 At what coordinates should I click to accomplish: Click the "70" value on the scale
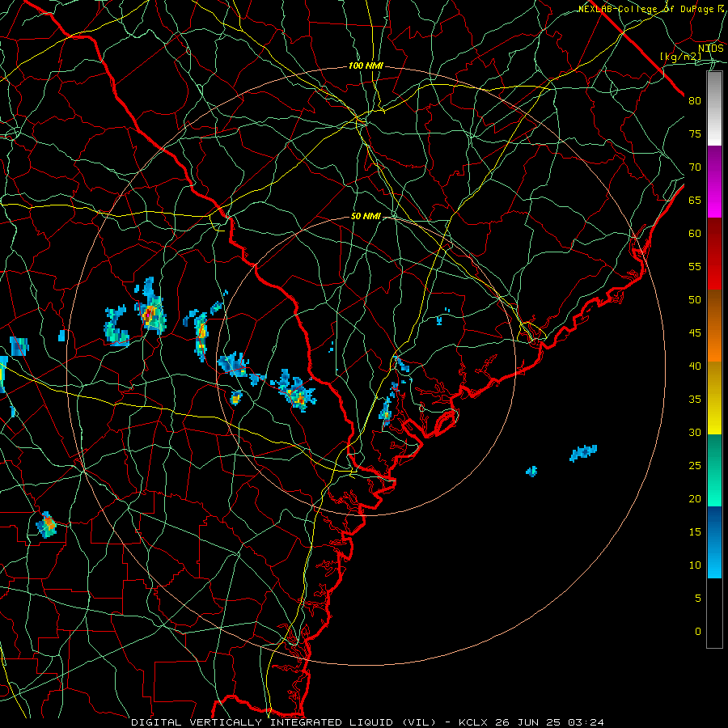[695, 167]
